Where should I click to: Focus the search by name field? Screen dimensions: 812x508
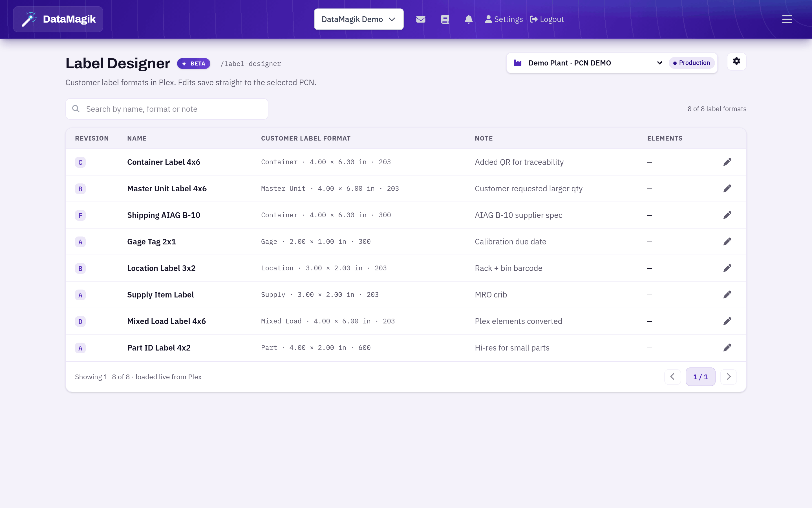(167, 109)
